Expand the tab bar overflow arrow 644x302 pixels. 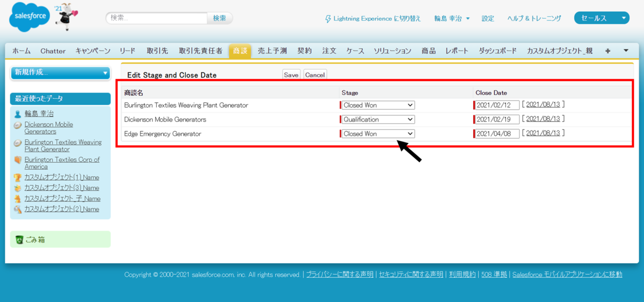(x=626, y=51)
